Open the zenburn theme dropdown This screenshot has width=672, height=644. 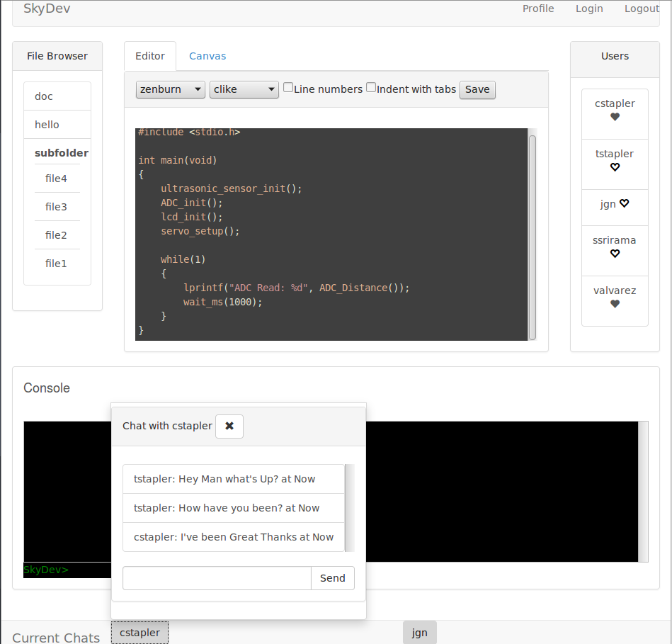pos(171,89)
